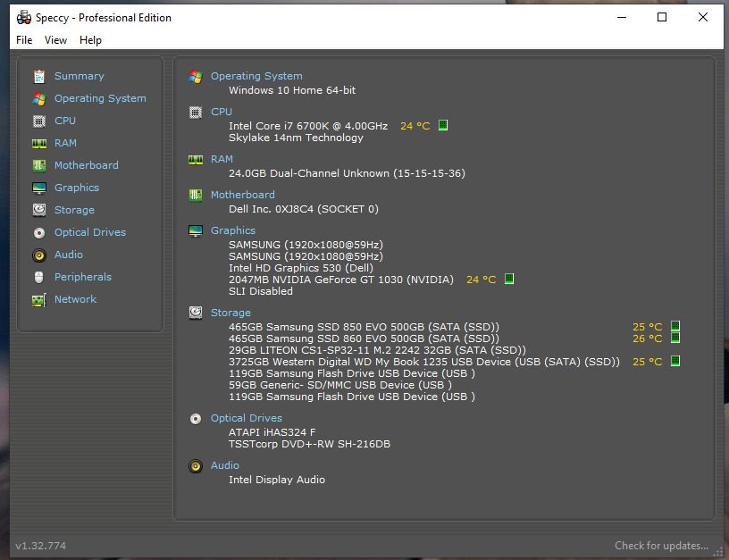Viewport: 729px width, 560px height.
Task: Open the Help menu
Action: coord(90,40)
